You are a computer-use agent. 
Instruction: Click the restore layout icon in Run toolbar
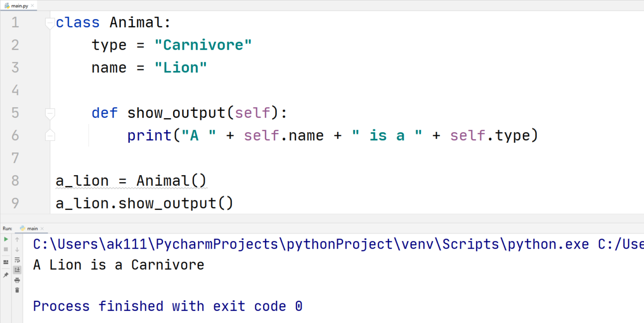(x=5, y=261)
